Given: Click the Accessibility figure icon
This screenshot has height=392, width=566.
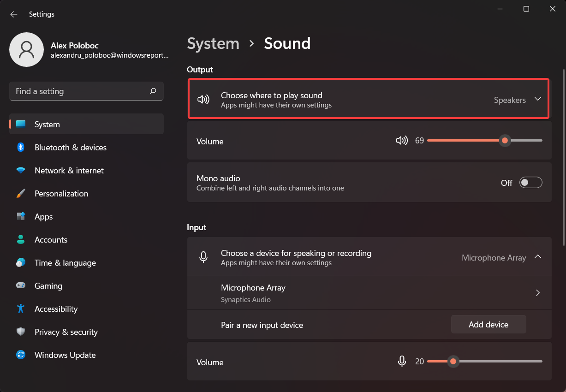Looking at the screenshot, I should (x=21, y=309).
